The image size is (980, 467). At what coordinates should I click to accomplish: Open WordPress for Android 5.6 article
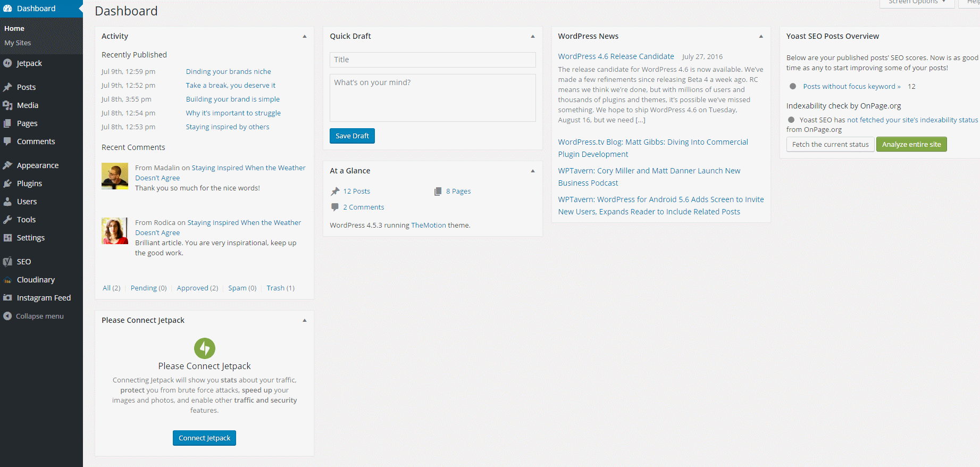click(661, 205)
